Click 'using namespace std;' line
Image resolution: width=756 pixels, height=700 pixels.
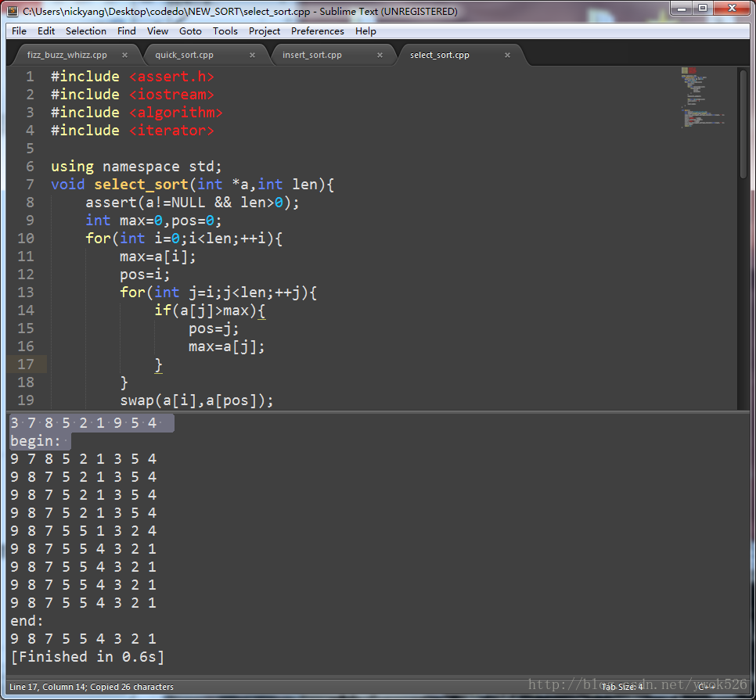point(136,167)
